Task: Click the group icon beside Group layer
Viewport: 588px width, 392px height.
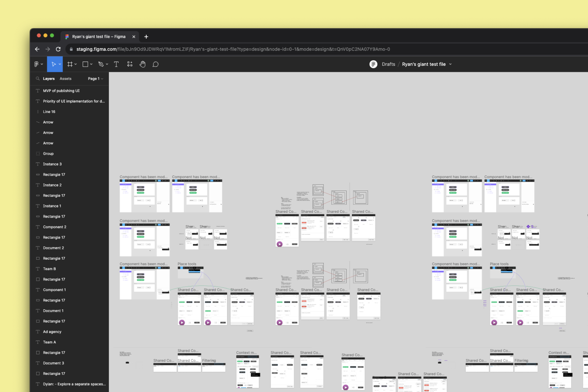Action: pyautogui.click(x=38, y=154)
